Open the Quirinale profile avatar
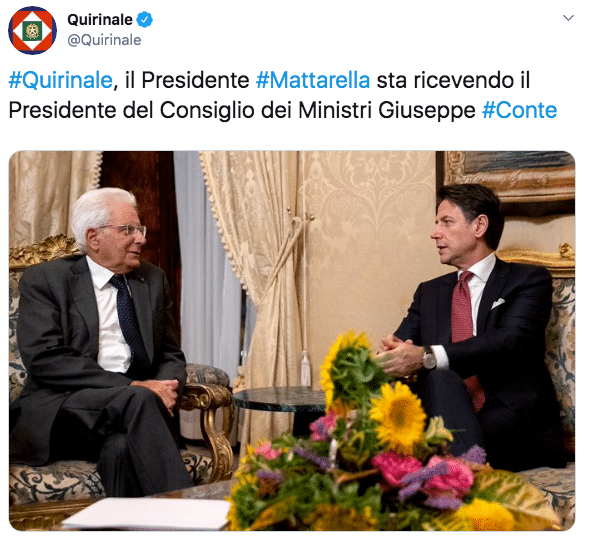 point(32,30)
